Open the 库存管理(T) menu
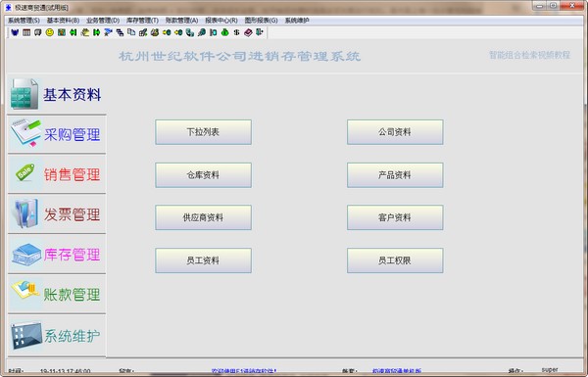The image size is (588, 377). [x=142, y=21]
